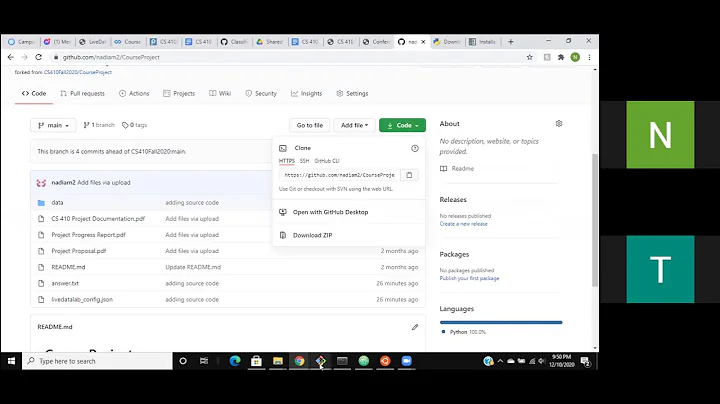The width and height of the screenshot is (720, 404).
Task: Switch to Chrome on taskbar
Action: (299, 361)
